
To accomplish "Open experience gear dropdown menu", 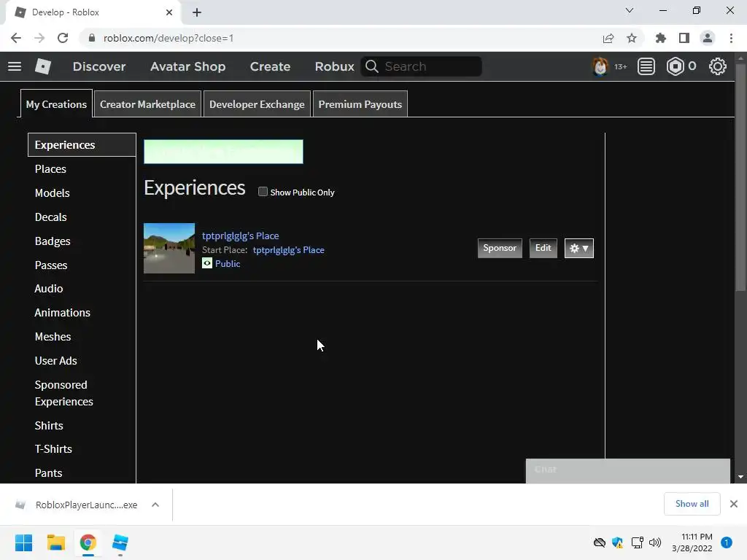I will [578, 248].
